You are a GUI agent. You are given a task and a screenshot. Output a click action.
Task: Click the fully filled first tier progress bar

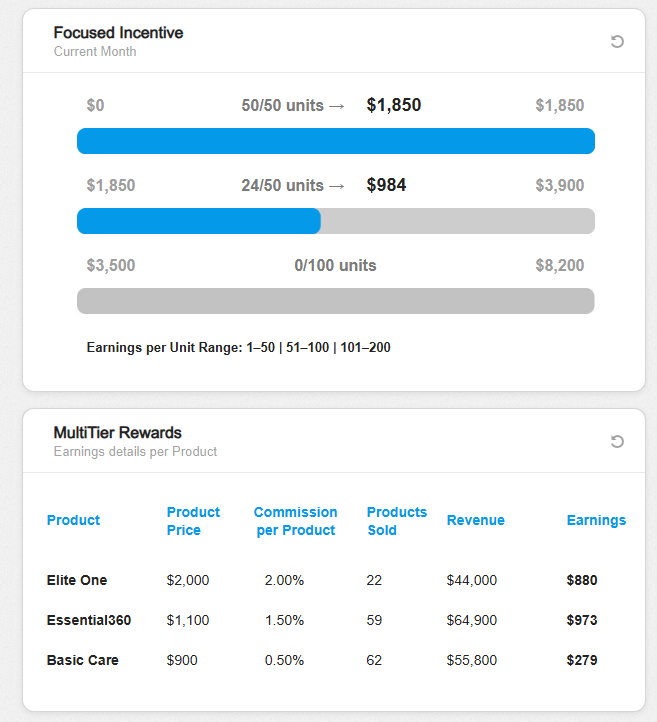(336, 141)
